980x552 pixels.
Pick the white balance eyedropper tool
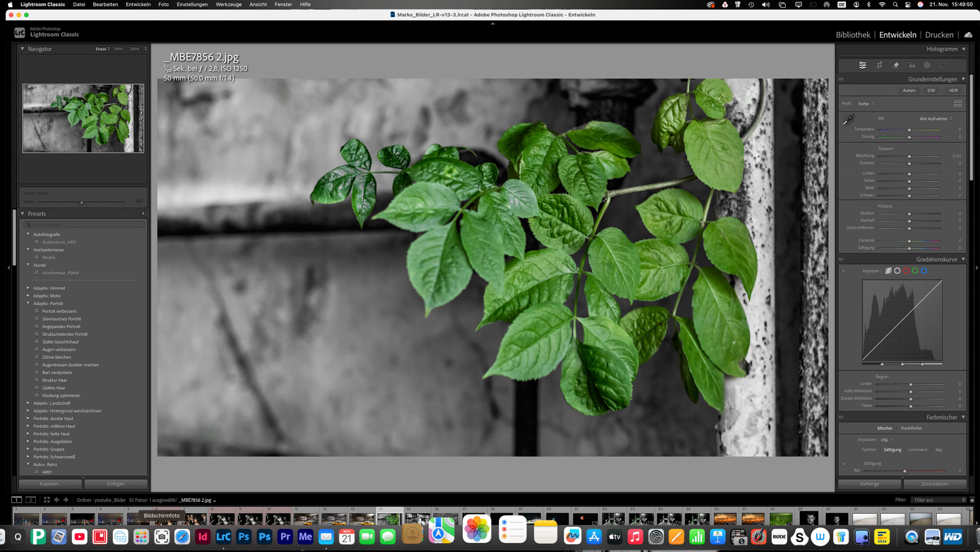point(848,120)
